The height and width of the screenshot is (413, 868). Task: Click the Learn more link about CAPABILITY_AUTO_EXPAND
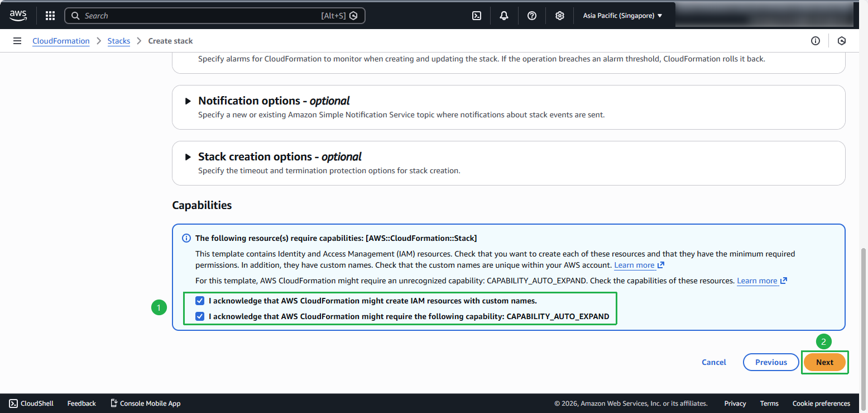point(758,280)
